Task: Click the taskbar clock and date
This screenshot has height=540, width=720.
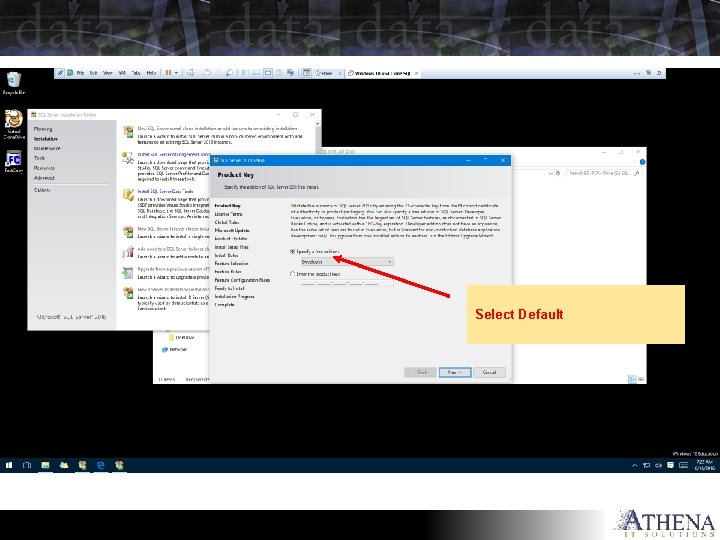Action: click(x=705, y=465)
